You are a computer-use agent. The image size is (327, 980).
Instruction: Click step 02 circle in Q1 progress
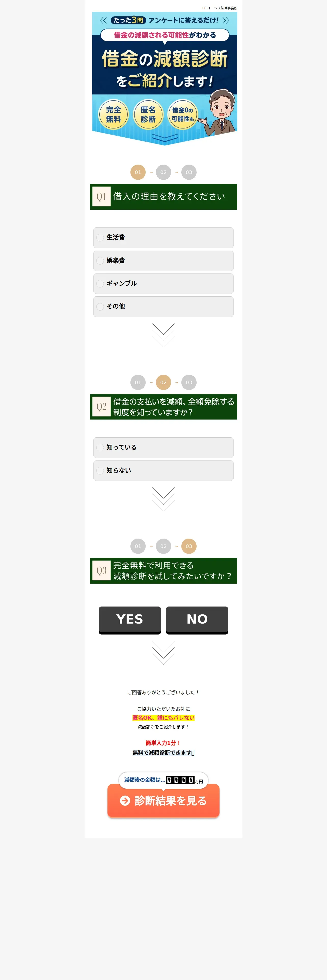click(x=163, y=172)
